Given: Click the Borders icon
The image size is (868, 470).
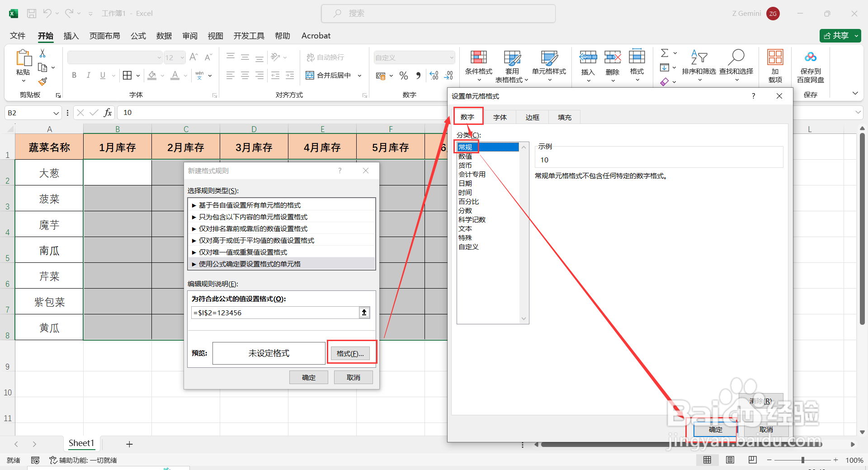Looking at the screenshot, I should click(127, 75).
